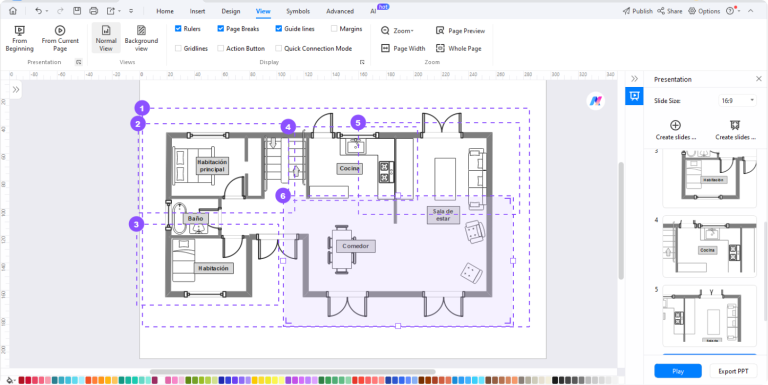Click the Export PPT button
Screen dimensions: 768x385
coord(733,371)
